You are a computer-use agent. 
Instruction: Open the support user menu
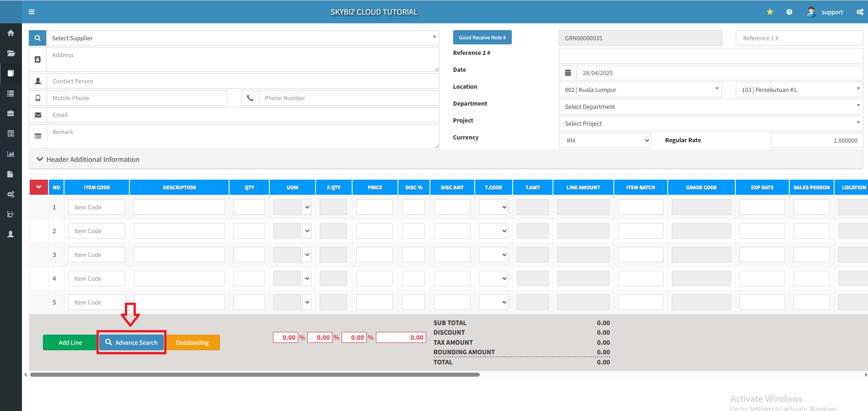[825, 12]
